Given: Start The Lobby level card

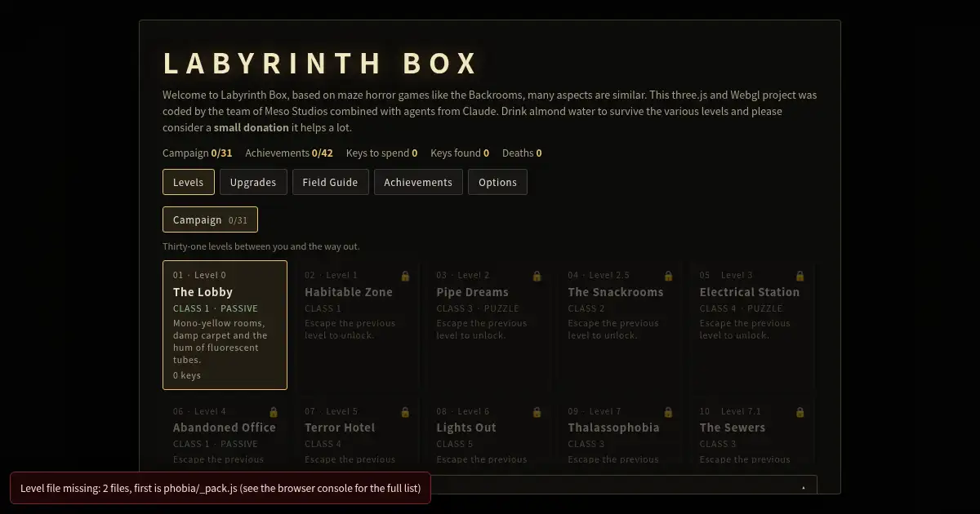Looking at the screenshot, I should (225, 325).
